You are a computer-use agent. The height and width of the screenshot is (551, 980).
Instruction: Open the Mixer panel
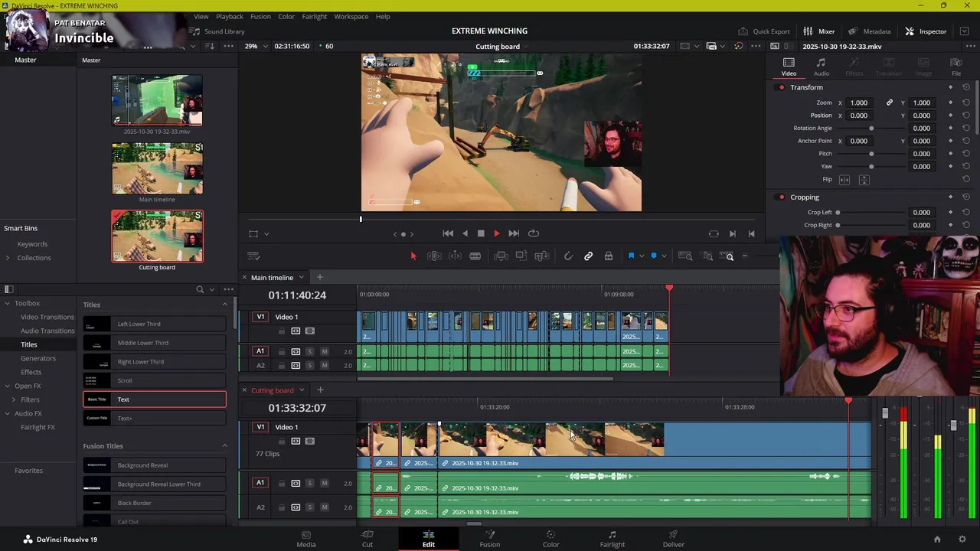pyautogui.click(x=818, y=31)
